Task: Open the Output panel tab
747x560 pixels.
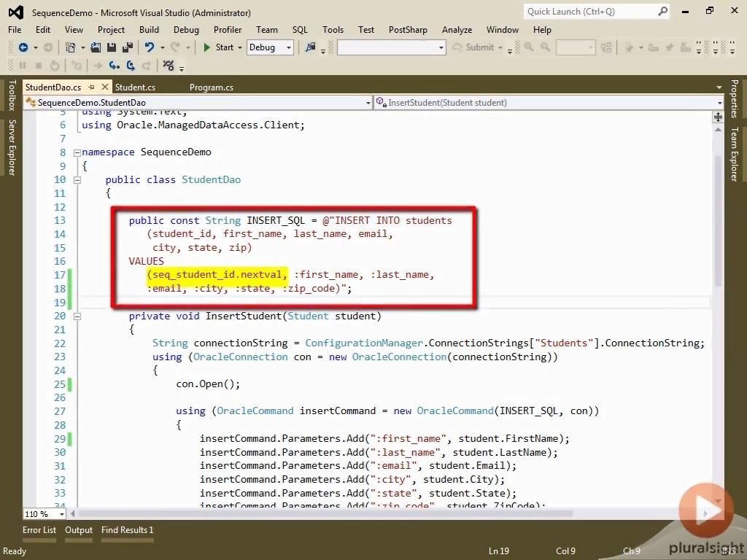Action: (79, 530)
